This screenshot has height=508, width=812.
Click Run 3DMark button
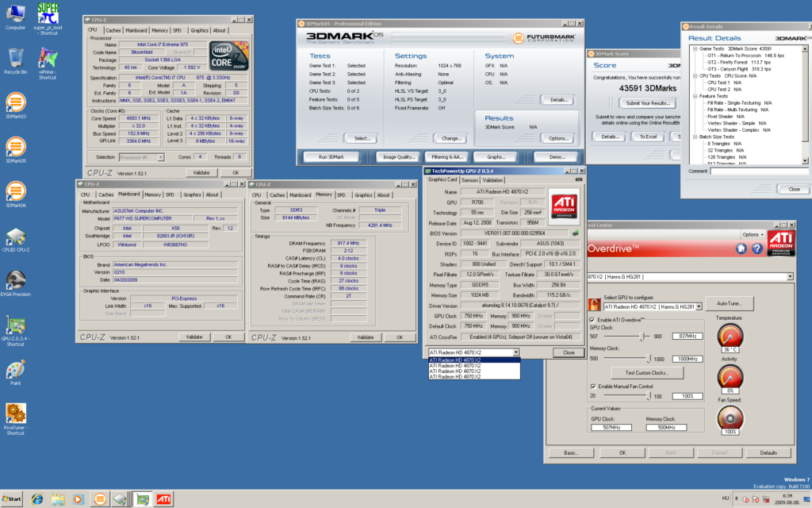(331, 157)
